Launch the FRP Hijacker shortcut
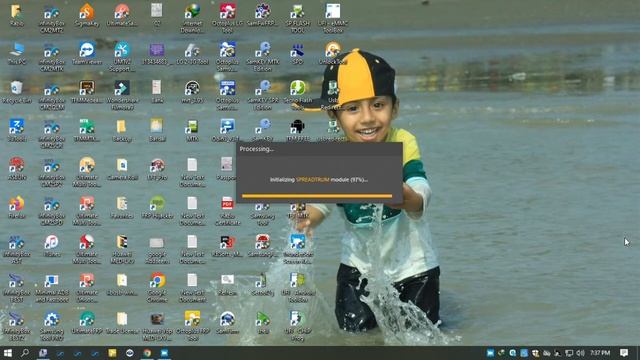The height and width of the screenshot is (360, 640). [x=157, y=207]
